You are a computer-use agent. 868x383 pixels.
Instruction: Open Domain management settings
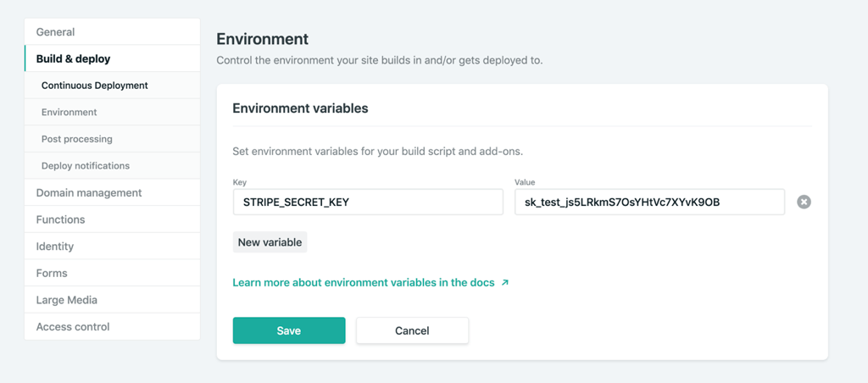[113, 192]
